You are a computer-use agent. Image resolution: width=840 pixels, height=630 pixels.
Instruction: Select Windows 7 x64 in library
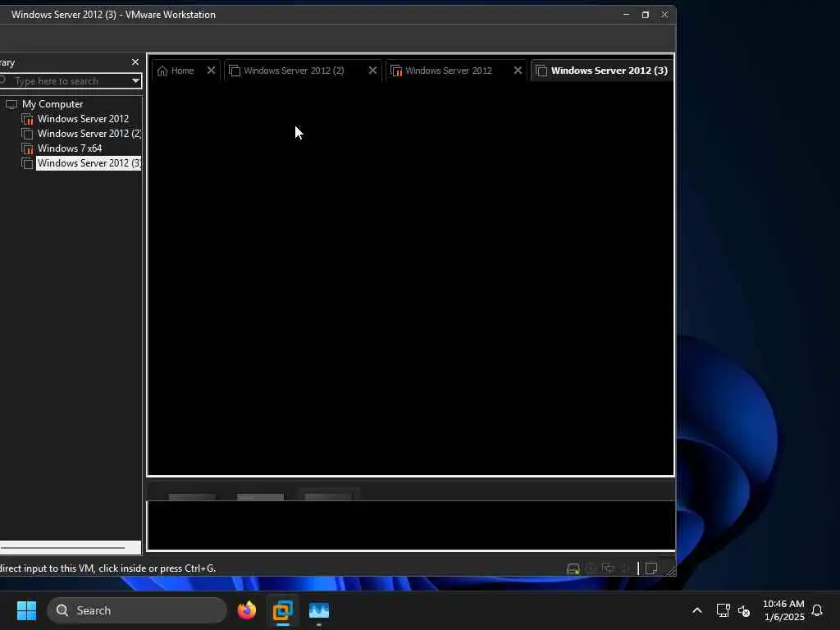(70, 148)
